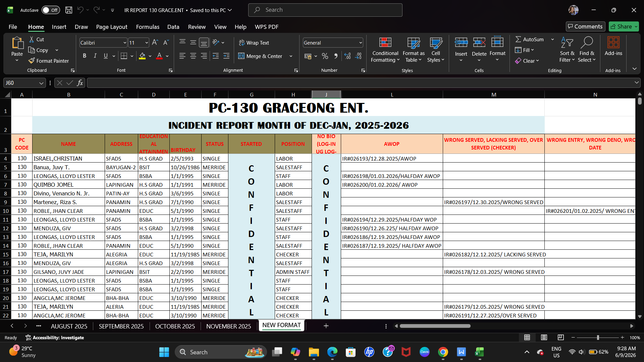Click the Borders icon in Font group

pos(124,56)
